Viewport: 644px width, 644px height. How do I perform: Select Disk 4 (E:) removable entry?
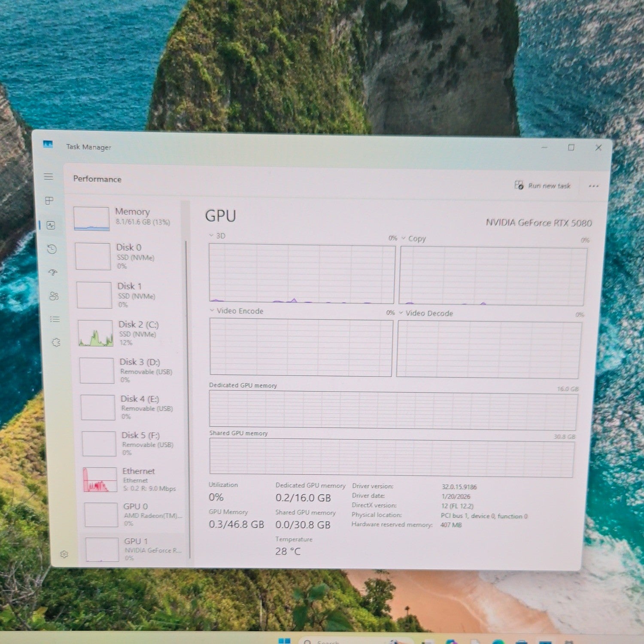click(x=133, y=407)
